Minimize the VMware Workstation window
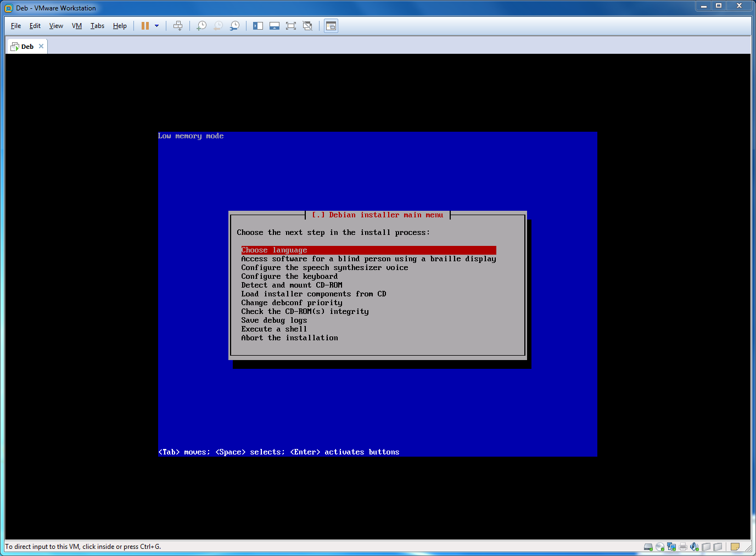The image size is (756, 556). pyautogui.click(x=703, y=5)
